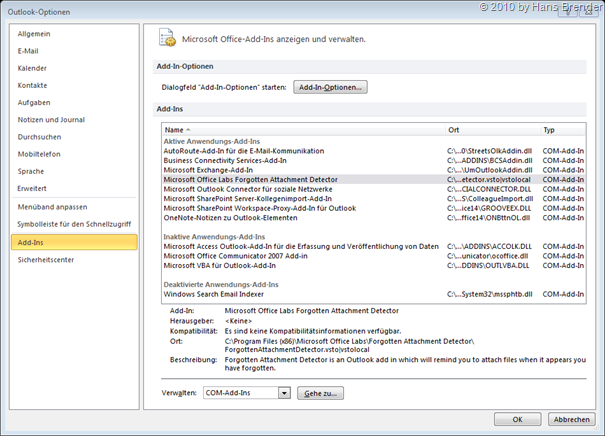Switch to Kalender settings
Viewport: 605px width, 436px height.
tap(32, 68)
